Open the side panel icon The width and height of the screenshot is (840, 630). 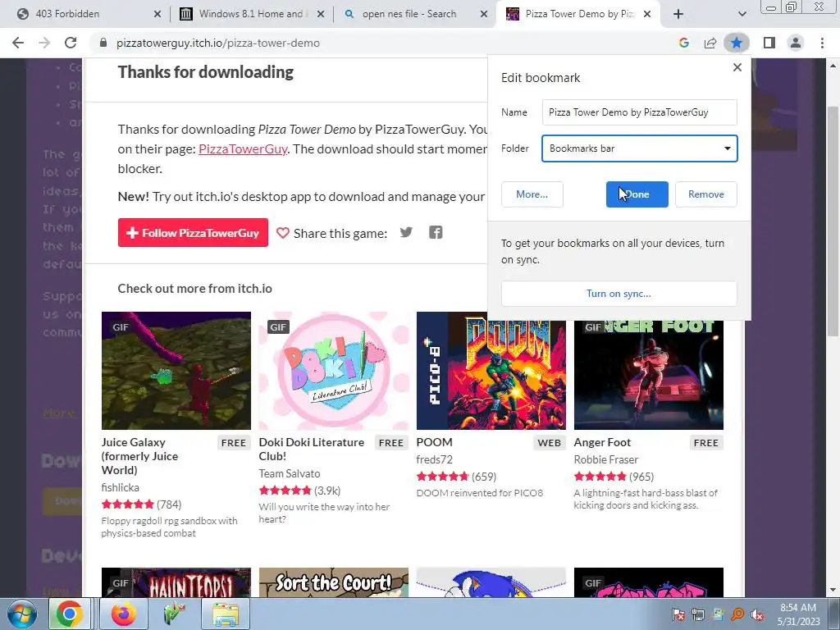pyautogui.click(x=769, y=43)
